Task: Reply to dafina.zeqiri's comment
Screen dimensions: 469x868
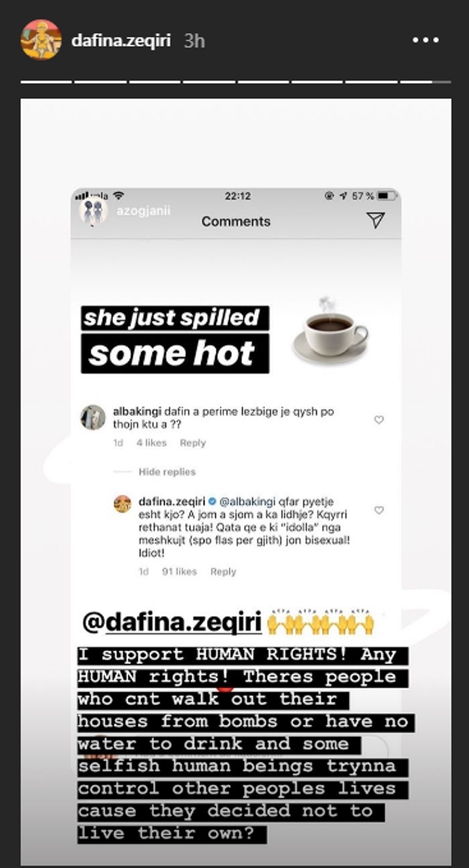Action: click(223, 572)
